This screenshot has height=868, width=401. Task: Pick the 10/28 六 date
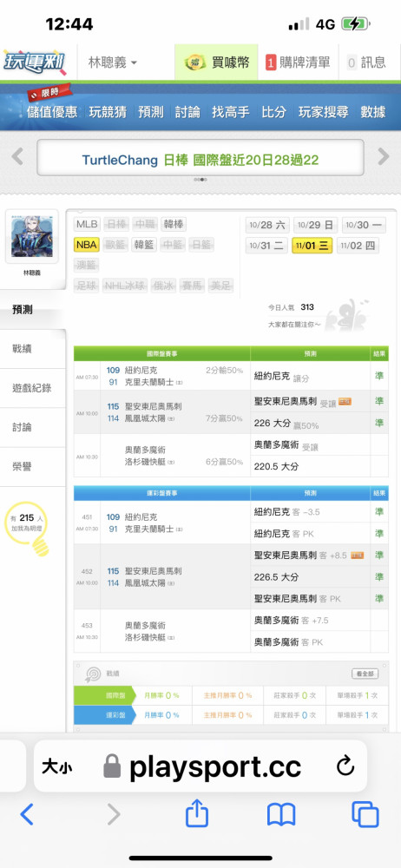[x=267, y=226]
